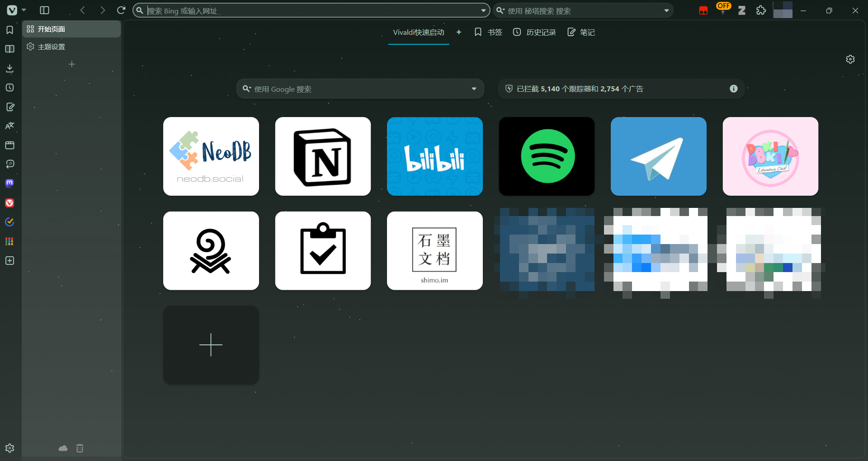
Task: Open the NeoDB speed dial
Action: [x=211, y=156]
